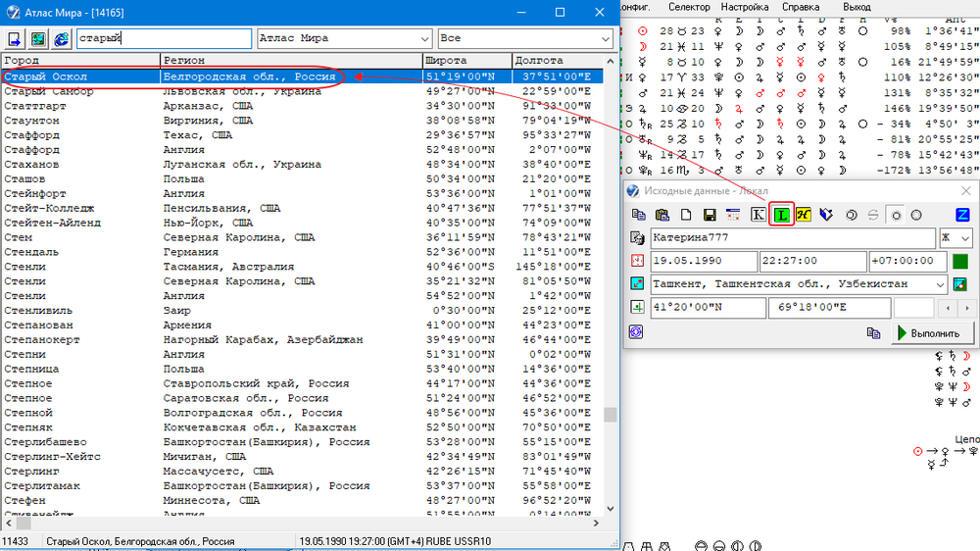Screen dimensions: 980x551
Task: Click the Internet Explorer icon in atlas toolbar
Action: coord(61,39)
